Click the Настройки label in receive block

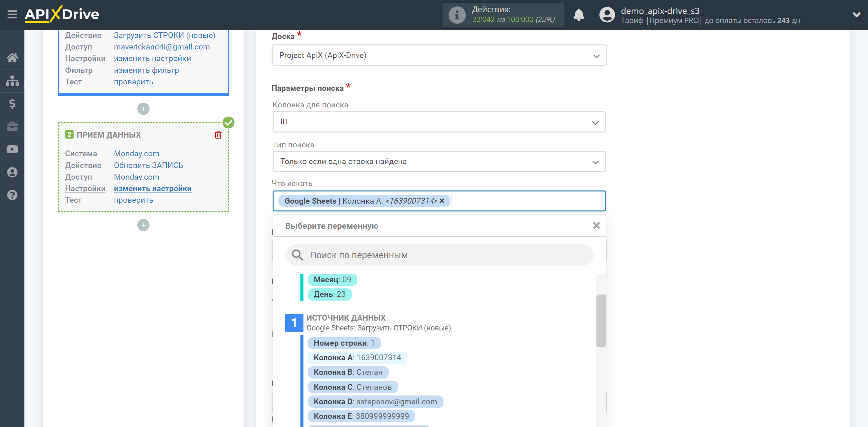(x=85, y=188)
